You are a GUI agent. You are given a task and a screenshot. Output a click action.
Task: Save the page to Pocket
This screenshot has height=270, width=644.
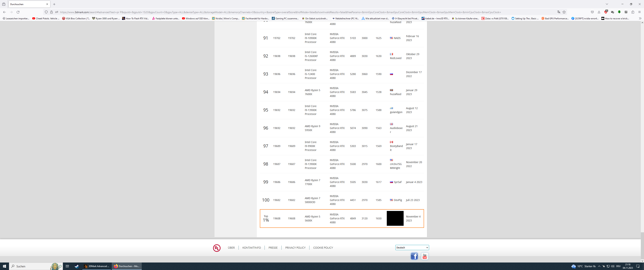coord(592,12)
